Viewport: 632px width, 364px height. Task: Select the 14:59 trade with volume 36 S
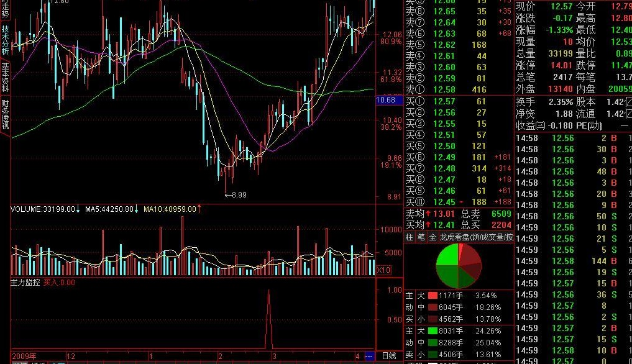click(x=574, y=294)
